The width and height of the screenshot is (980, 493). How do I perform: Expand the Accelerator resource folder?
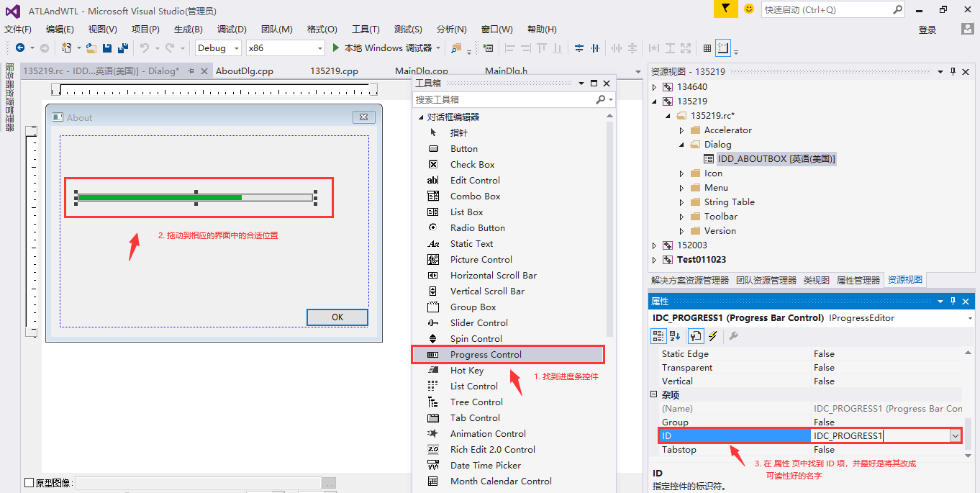pos(681,130)
